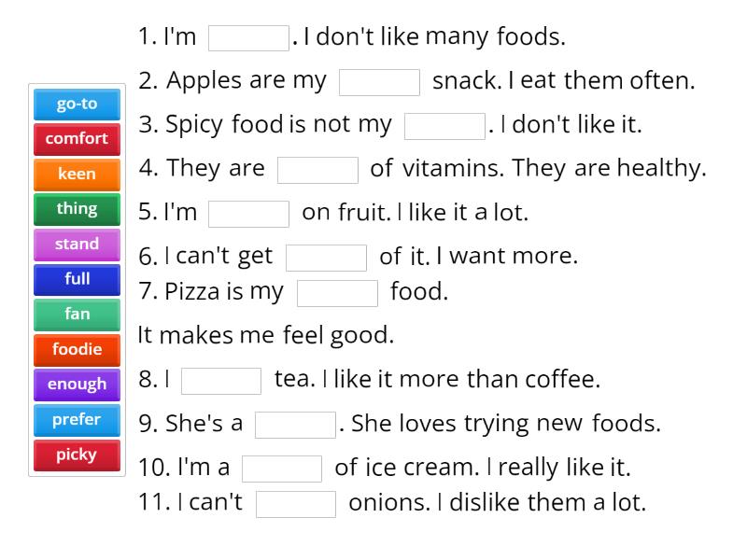Viewport: 747px width, 560px height.
Task: Select the green "thing" tile
Action: [76, 209]
